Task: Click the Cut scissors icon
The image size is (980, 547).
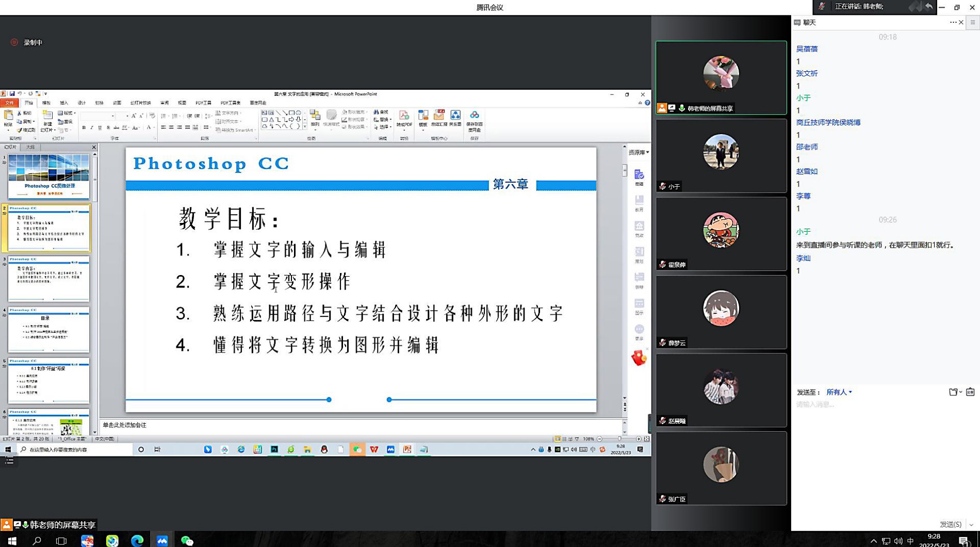Action: coord(20,113)
